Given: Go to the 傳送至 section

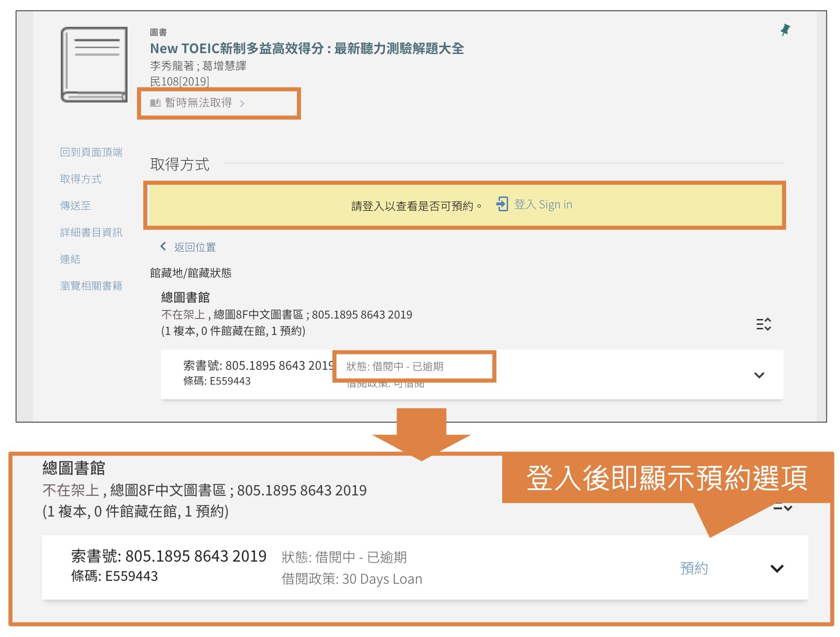Looking at the screenshot, I should (75, 206).
